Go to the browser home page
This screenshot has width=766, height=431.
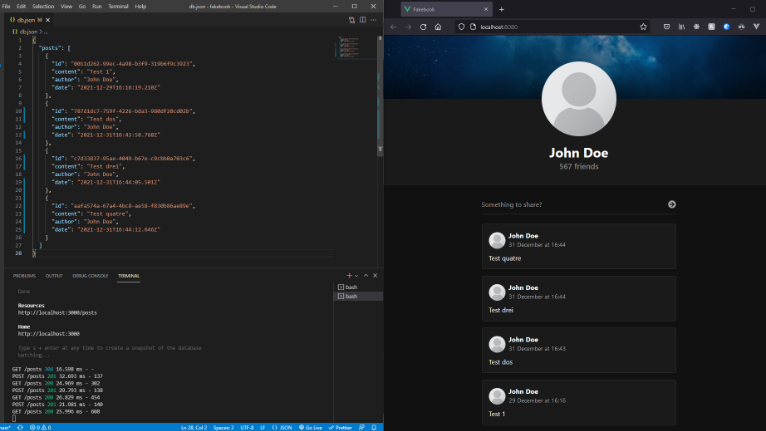point(438,27)
